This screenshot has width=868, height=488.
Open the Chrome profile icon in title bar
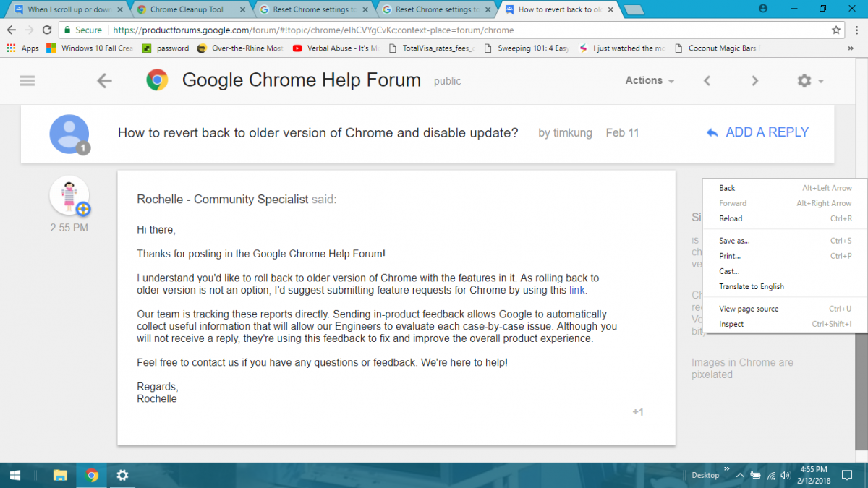(763, 9)
